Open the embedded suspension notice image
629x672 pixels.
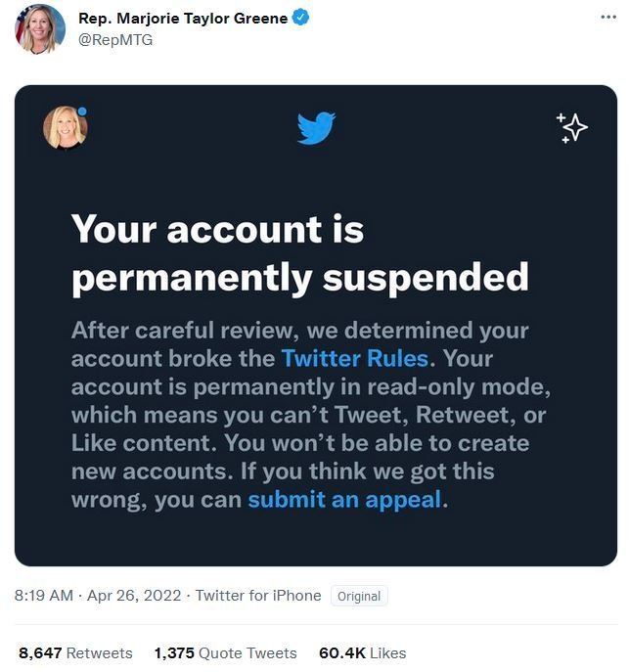[x=316, y=326]
